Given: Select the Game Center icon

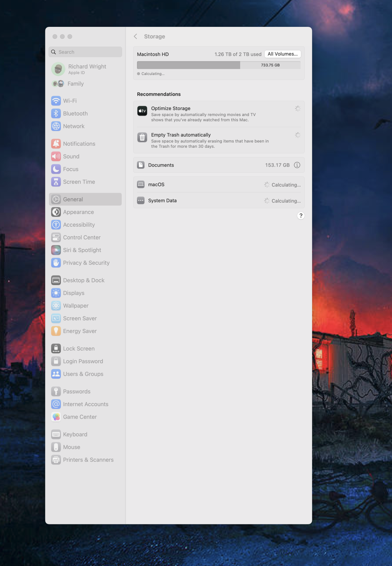Looking at the screenshot, I should coord(56,417).
